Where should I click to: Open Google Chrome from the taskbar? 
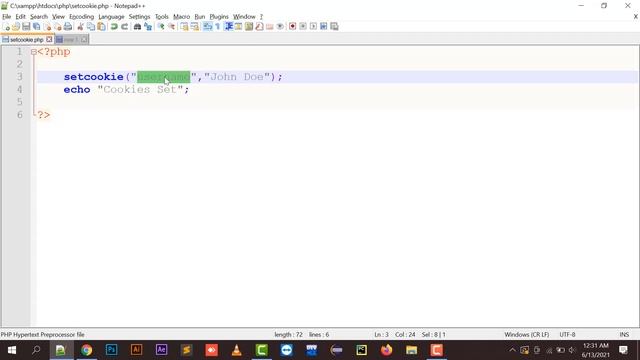(86, 350)
